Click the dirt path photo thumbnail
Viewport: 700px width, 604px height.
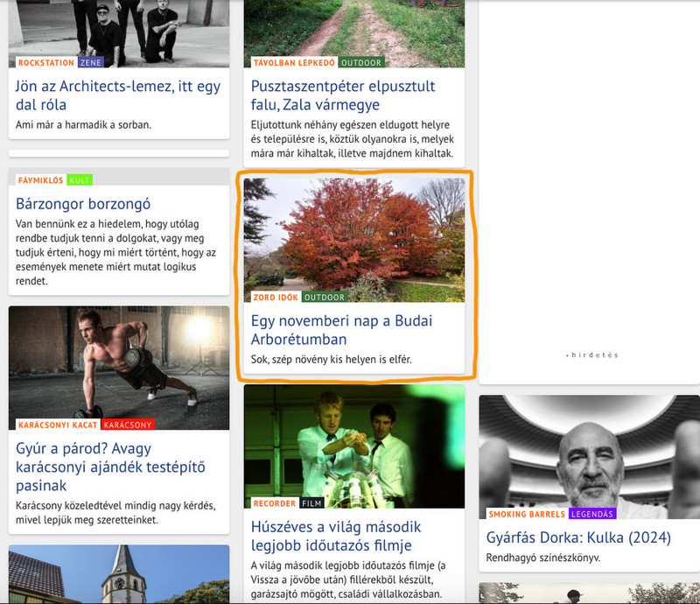coord(354,33)
